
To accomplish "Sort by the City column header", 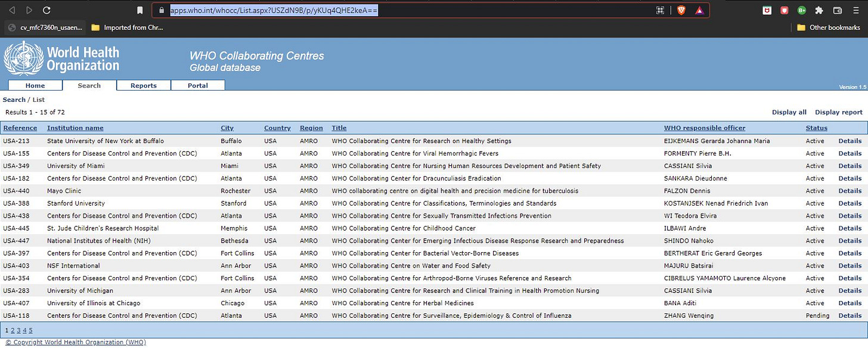I will coord(227,128).
